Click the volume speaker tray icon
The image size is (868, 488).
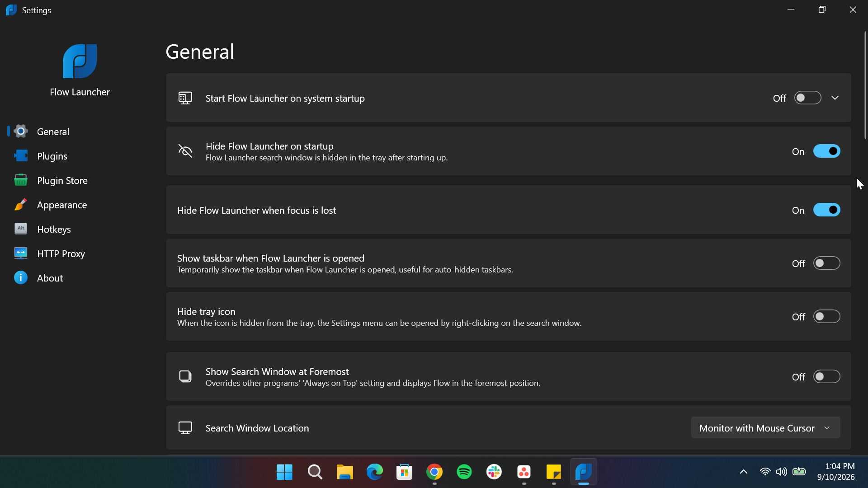pos(781,472)
